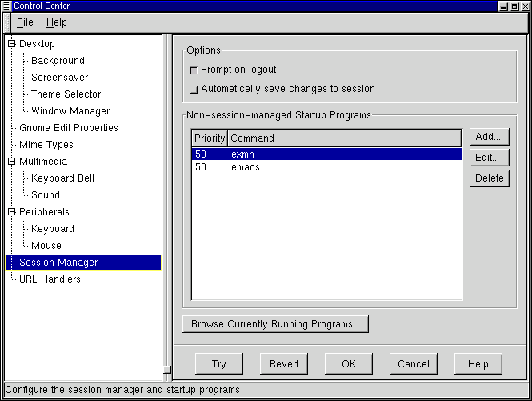Open Browse Currently Running Programs
532x401 pixels.
(x=275, y=324)
